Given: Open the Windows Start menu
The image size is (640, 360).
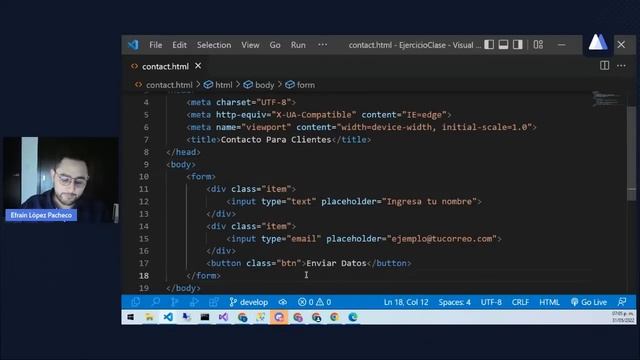Looking at the screenshot, I should tap(131, 317).
